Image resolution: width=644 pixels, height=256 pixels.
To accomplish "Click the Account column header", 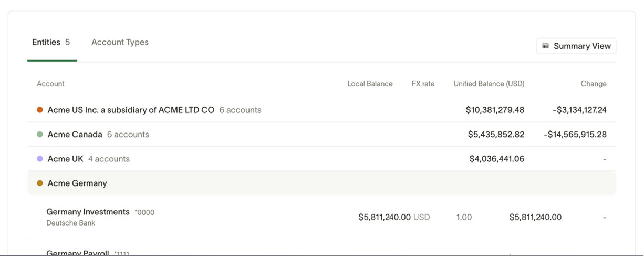I will (x=50, y=84).
